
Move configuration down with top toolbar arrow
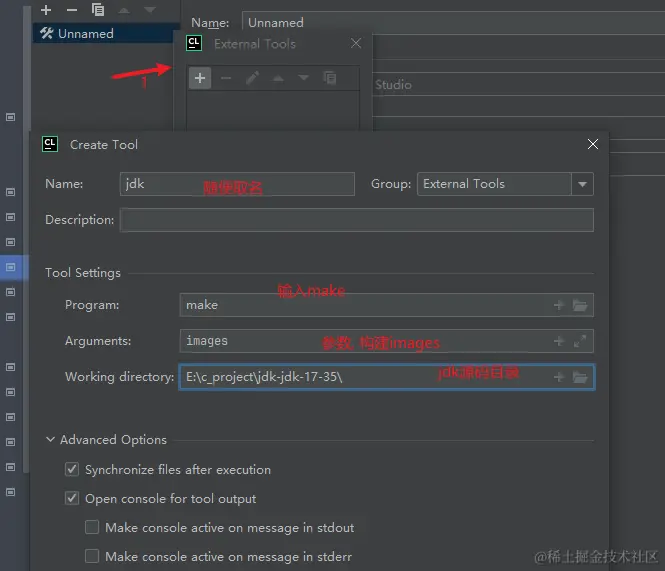[x=150, y=10]
